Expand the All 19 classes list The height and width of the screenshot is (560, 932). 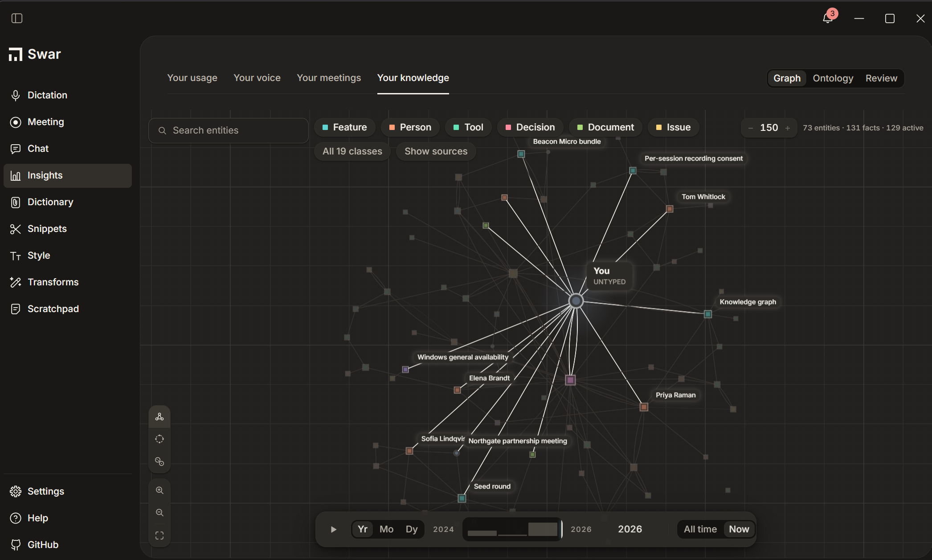tap(352, 151)
